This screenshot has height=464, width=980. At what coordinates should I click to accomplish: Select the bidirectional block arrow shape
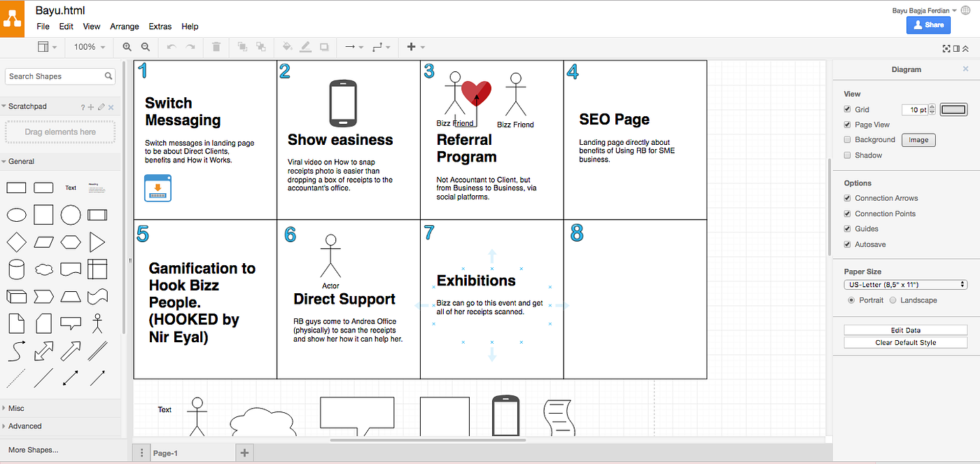click(43, 350)
